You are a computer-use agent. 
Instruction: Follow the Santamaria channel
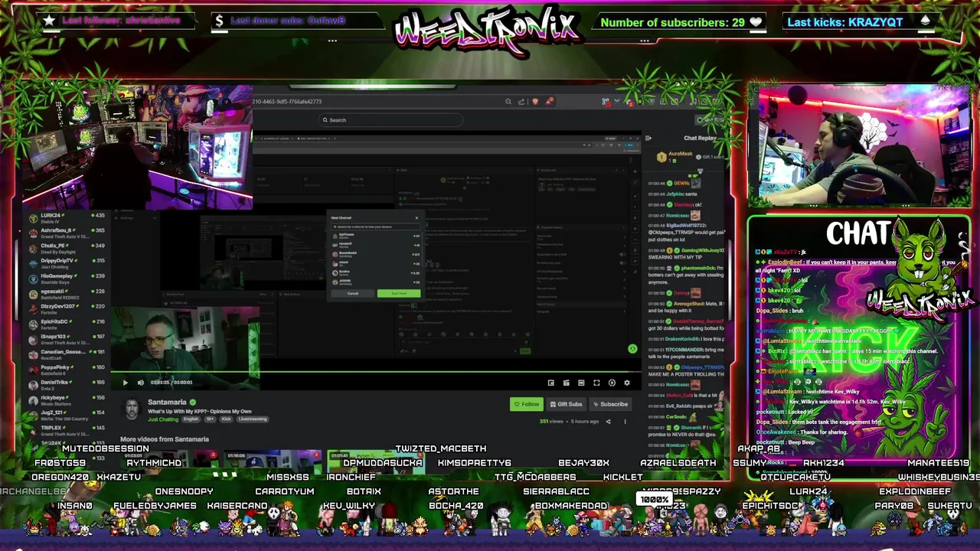526,404
